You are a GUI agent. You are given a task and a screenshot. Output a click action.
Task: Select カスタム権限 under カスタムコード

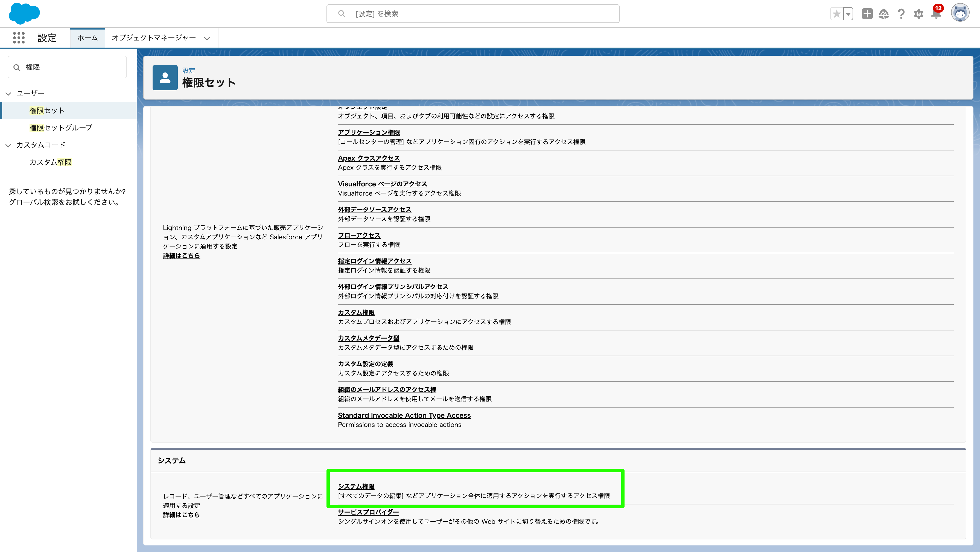[51, 162]
